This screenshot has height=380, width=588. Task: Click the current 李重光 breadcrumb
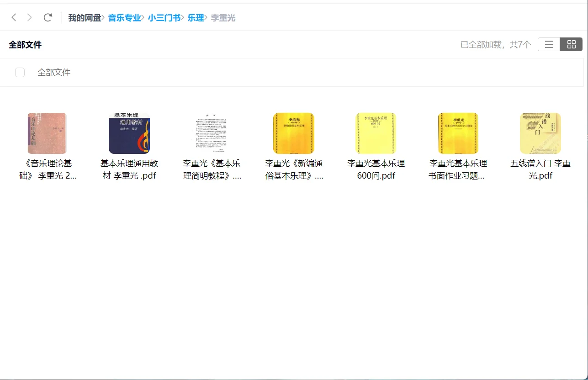tap(223, 18)
